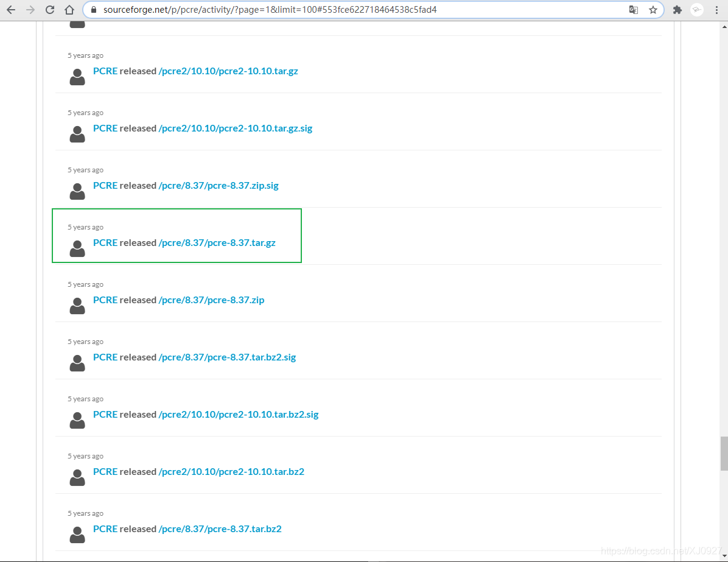Screen dimensions: 728x562
Task: Click the page vertical scrollbar thumb
Action: tap(724, 454)
